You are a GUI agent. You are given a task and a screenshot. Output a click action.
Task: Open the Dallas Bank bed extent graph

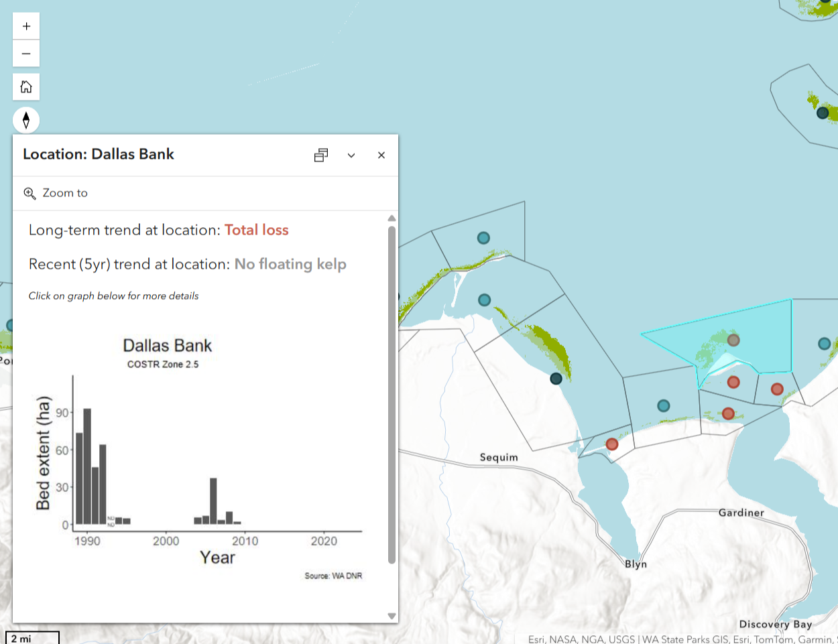click(198, 458)
